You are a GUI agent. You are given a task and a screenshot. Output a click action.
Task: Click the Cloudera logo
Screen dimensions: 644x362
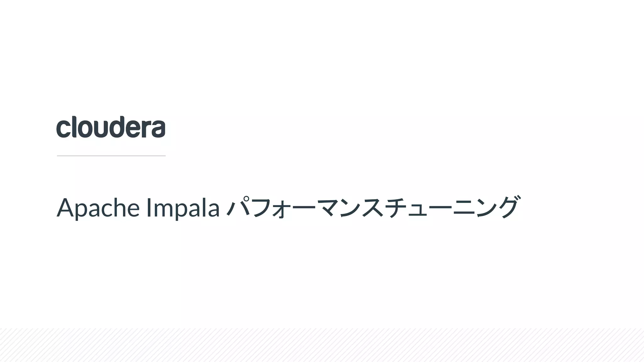(x=111, y=127)
